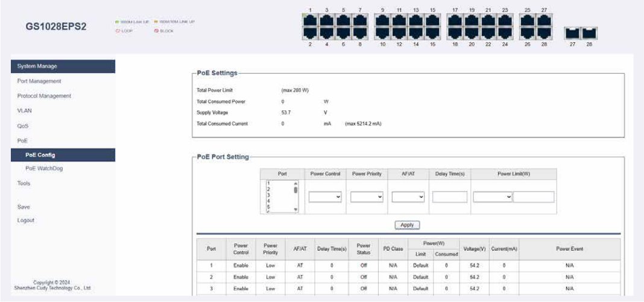Select the port 15 icon in the panel
The width and height of the screenshot is (644, 302).
point(432,20)
